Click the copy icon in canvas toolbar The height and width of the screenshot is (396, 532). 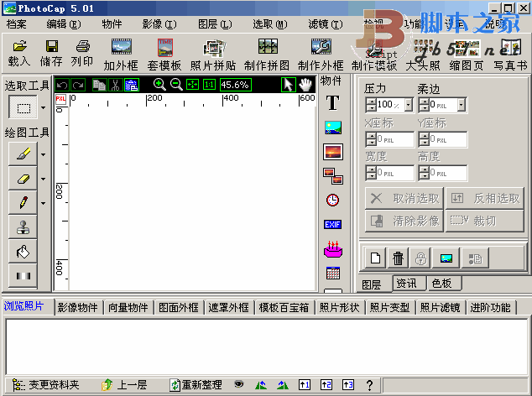point(100,85)
